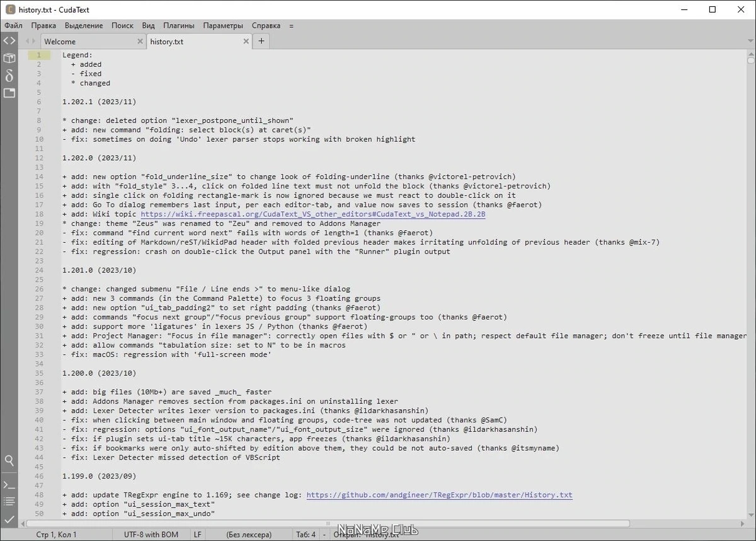Click the 'ui_session_max_undo' option line
This screenshot has height=541, width=756.
pos(139,514)
